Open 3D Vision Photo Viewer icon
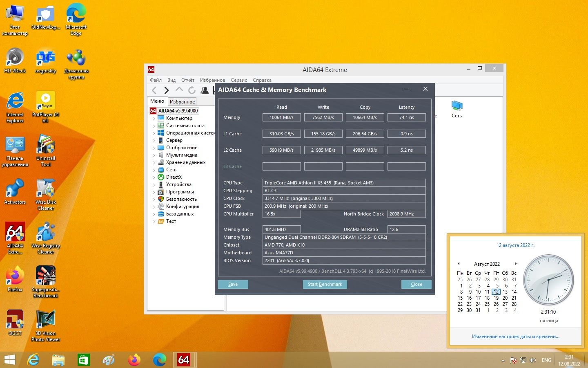Viewport: 588px width, 368px height. [45, 325]
